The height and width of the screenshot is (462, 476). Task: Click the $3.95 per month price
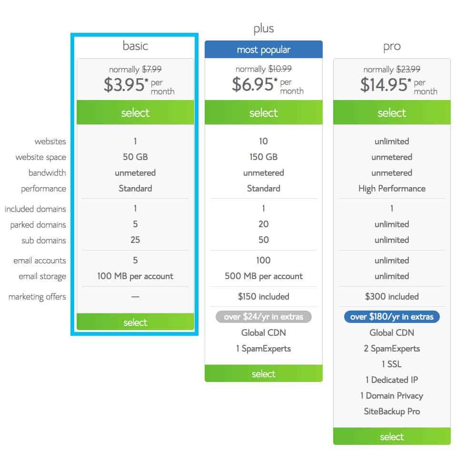[x=139, y=85]
